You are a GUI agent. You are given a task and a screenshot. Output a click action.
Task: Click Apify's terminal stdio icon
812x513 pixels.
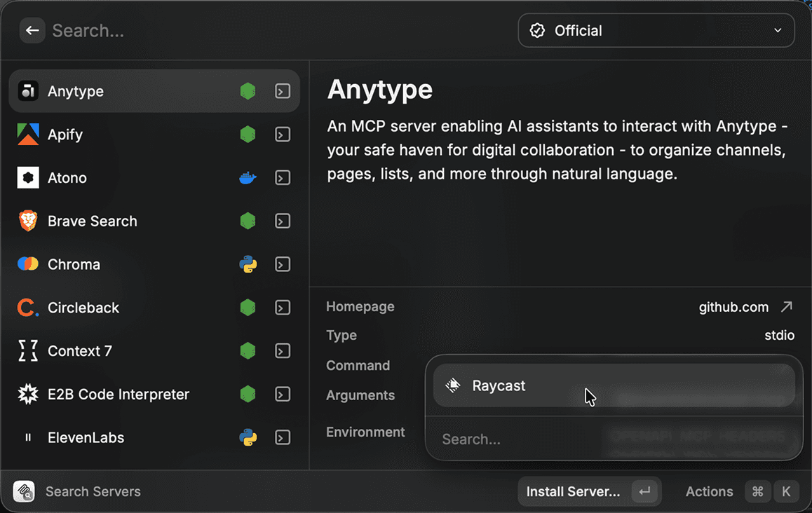(282, 135)
